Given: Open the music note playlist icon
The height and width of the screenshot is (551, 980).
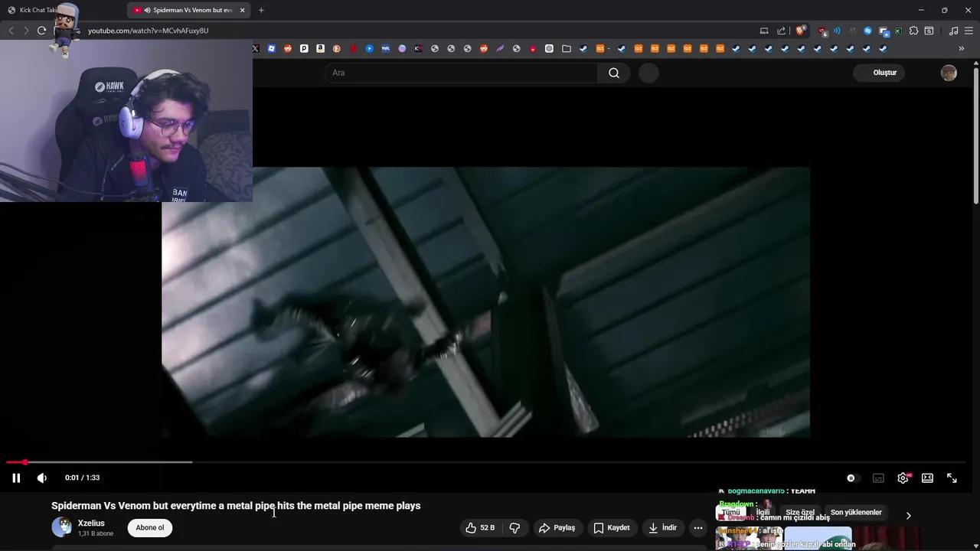Looking at the screenshot, I should pyautogui.click(x=953, y=31).
